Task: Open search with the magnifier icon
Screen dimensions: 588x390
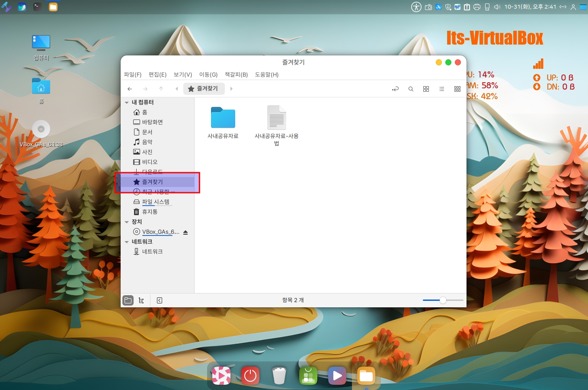Action: click(411, 89)
